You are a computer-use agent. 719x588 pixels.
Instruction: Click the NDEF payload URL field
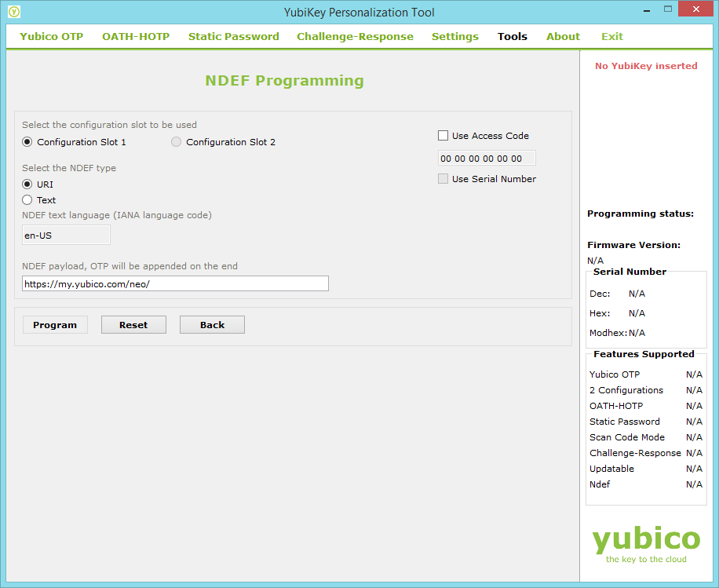pyautogui.click(x=174, y=283)
